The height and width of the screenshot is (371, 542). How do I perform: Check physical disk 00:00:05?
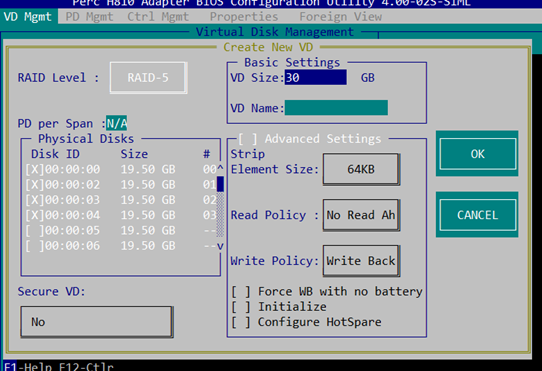click(35, 230)
